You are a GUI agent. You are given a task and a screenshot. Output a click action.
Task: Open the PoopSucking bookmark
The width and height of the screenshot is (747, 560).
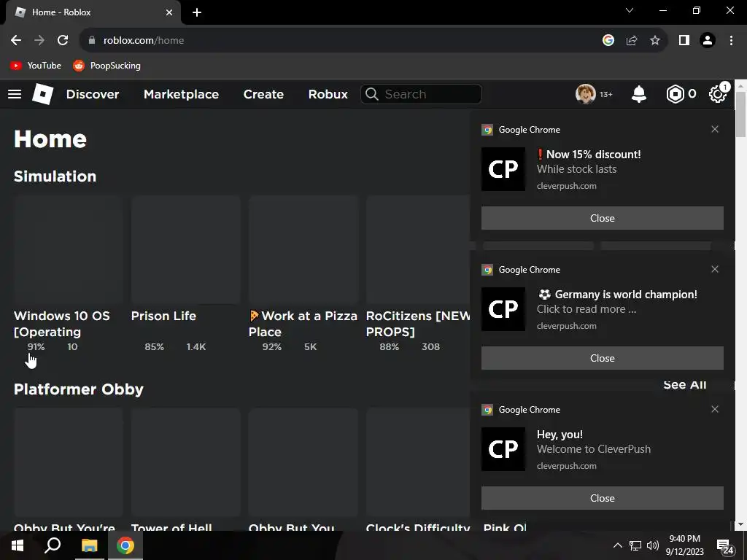[107, 65]
